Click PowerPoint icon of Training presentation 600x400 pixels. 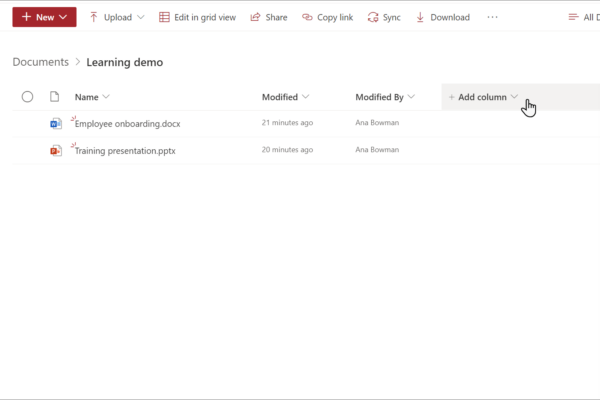pos(56,150)
